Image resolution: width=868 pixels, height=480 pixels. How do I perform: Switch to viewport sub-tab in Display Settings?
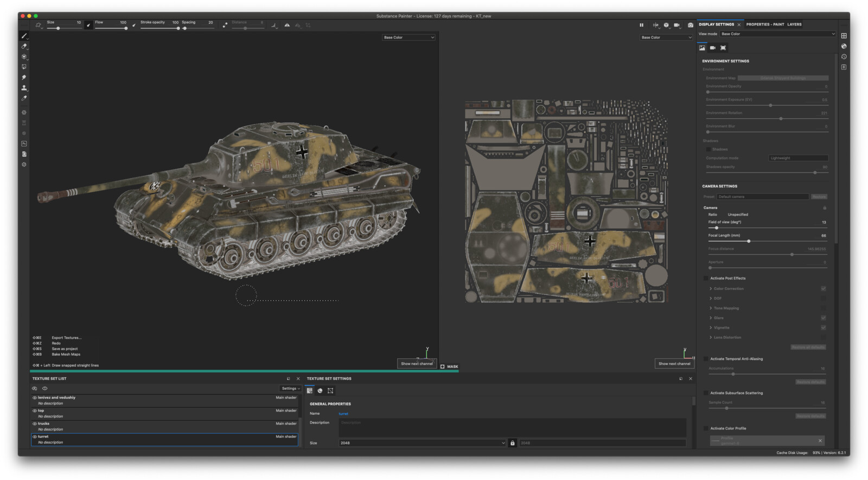click(723, 48)
